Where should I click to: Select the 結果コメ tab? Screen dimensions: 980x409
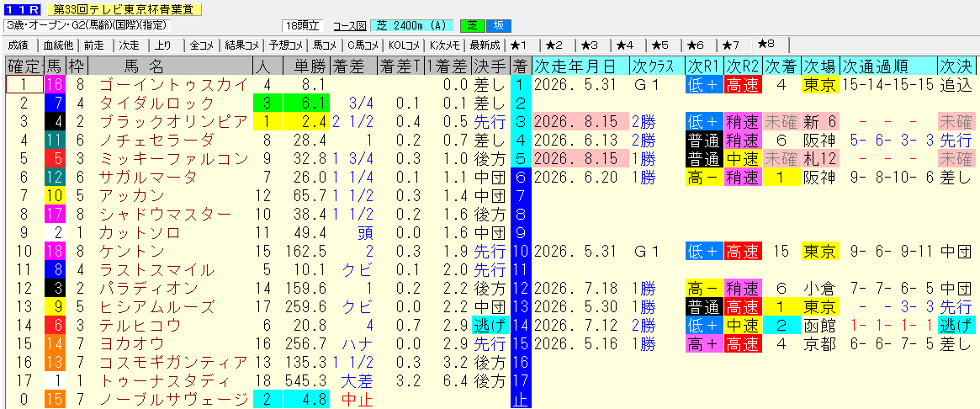[x=242, y=45]
